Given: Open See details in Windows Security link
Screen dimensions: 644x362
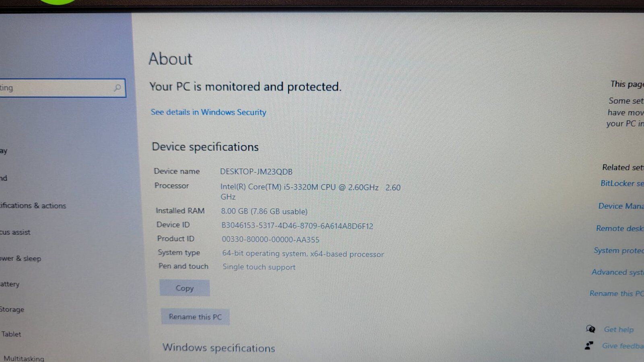Looking at the screenshot, I should point(208,112).
